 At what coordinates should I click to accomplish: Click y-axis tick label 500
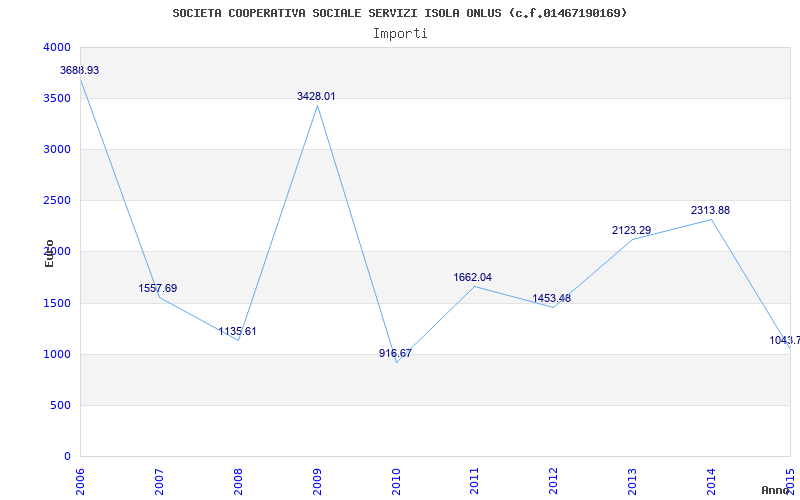pos(61,406)
